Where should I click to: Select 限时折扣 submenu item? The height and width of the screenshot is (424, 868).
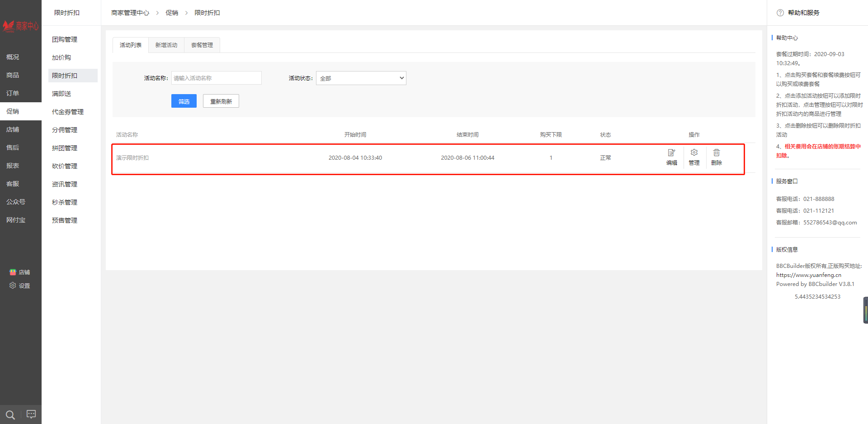pos(73,76)
